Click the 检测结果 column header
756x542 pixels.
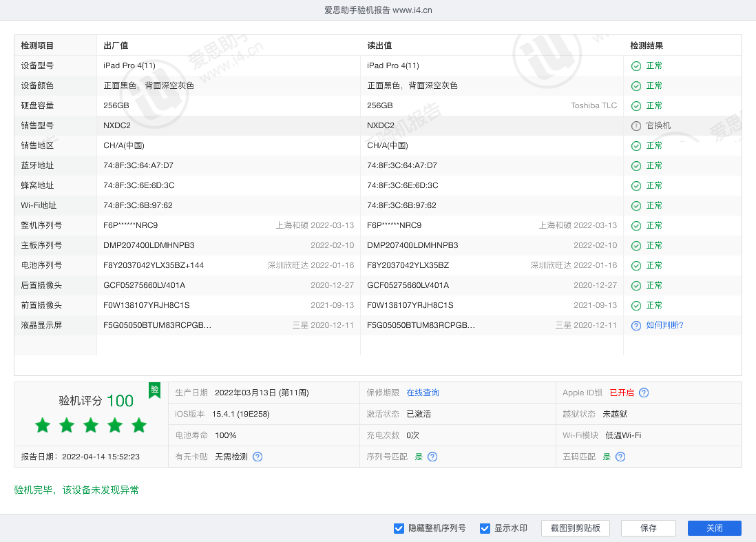point(647,45)
